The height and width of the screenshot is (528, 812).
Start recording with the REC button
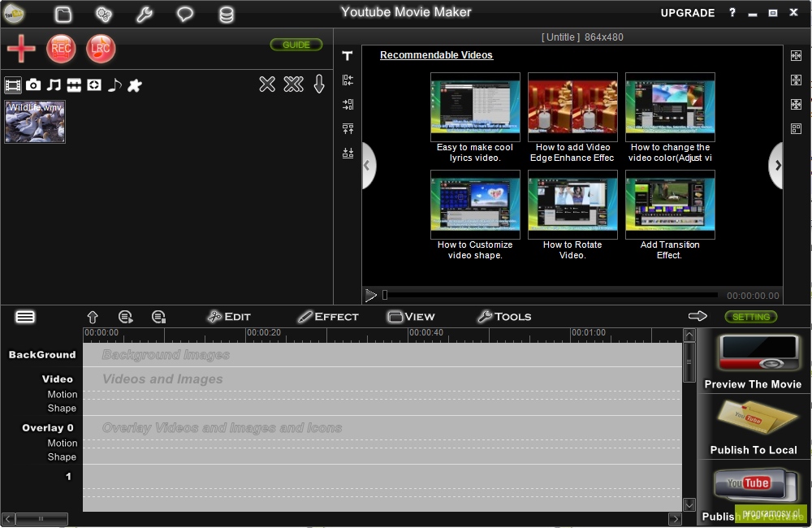click(x=61, y=49)
